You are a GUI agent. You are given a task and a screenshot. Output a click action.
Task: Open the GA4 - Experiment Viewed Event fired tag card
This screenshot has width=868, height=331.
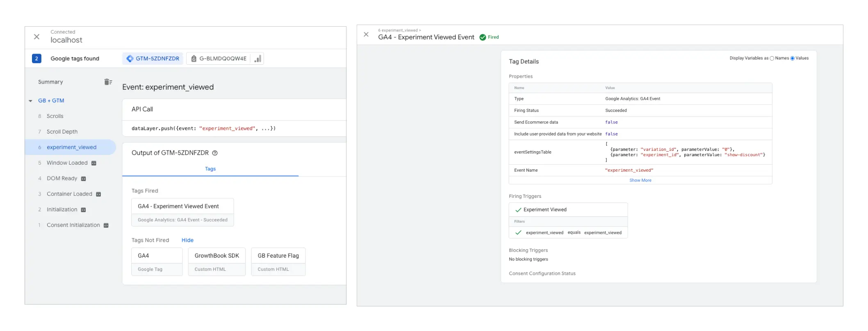click(182, 213)
